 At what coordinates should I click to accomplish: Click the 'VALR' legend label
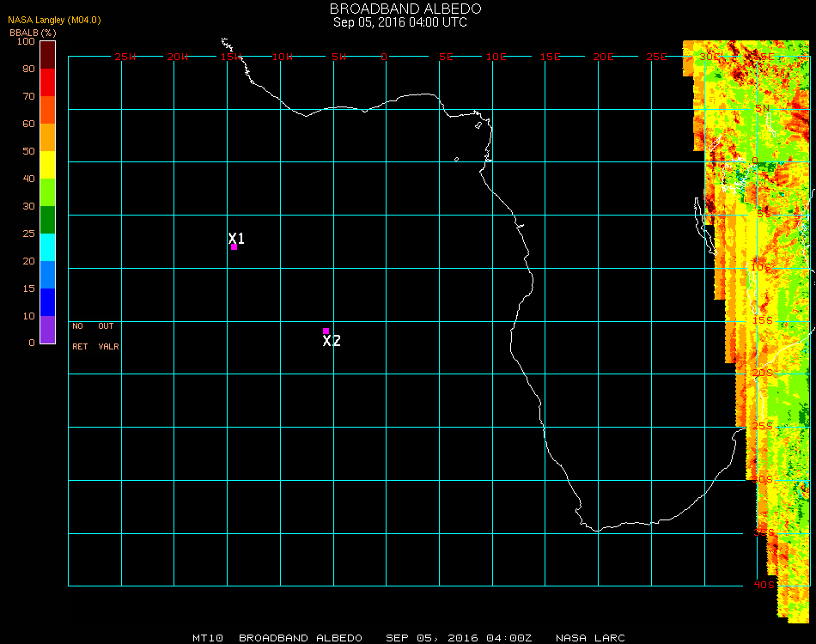[109, 346]
